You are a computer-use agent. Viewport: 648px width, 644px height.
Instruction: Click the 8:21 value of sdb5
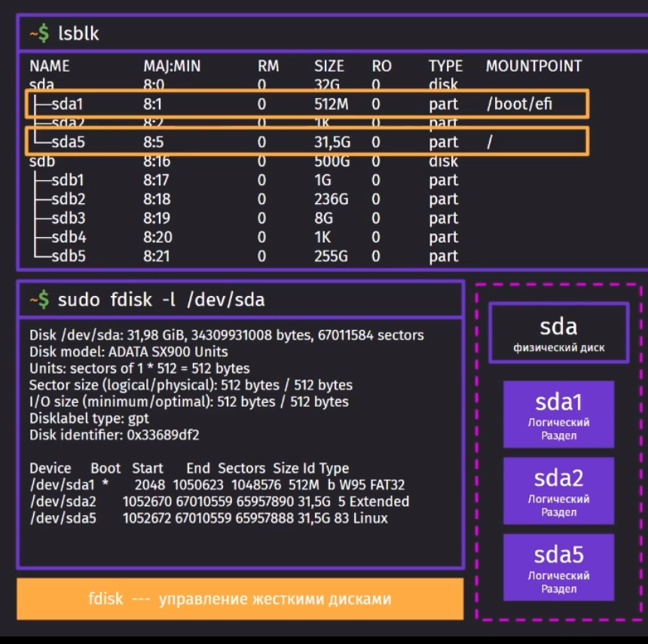pos(157,256)
